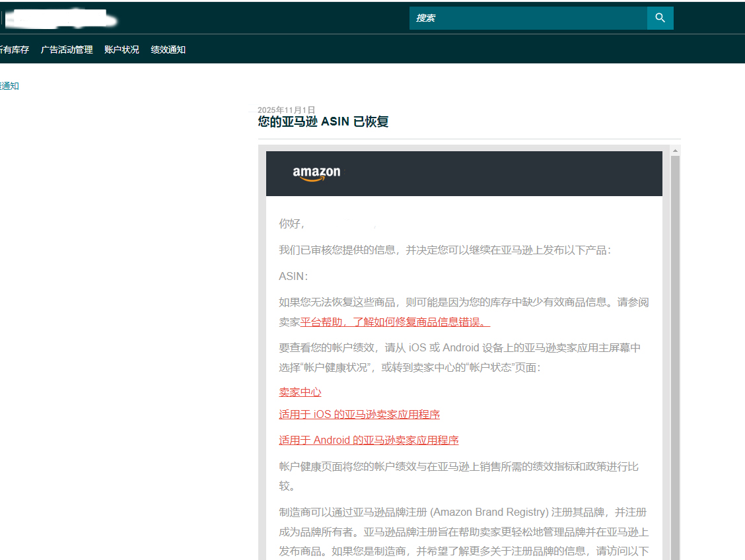The width and height of the screenshot is (745, 560).
Task: Open the 适用于 iOS 的亚马逊卖家应用程序 link
Action: click(359, 414)
